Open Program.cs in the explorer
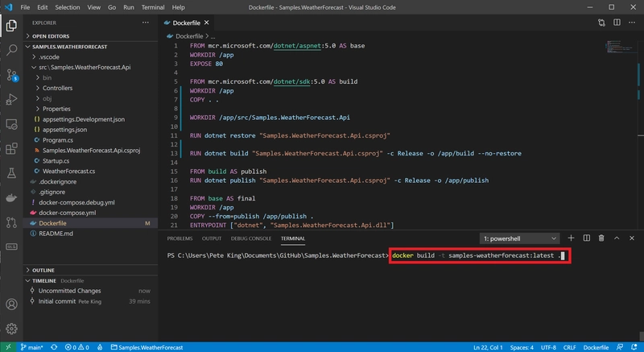Screen dimensions: 644x352 coord(90,140)
